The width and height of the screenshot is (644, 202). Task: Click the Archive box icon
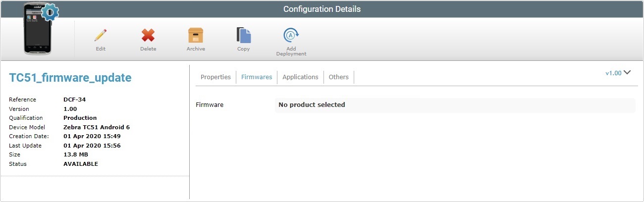point(196,35)
